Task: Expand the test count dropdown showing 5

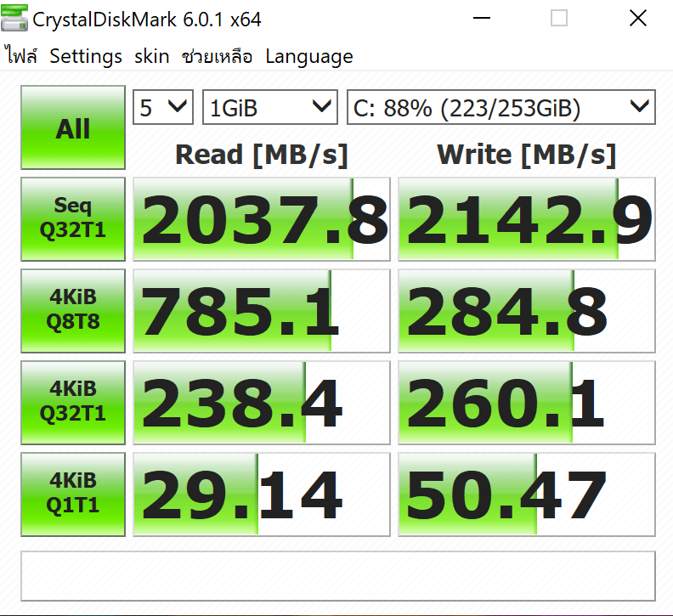Action: tap(163, 107)
